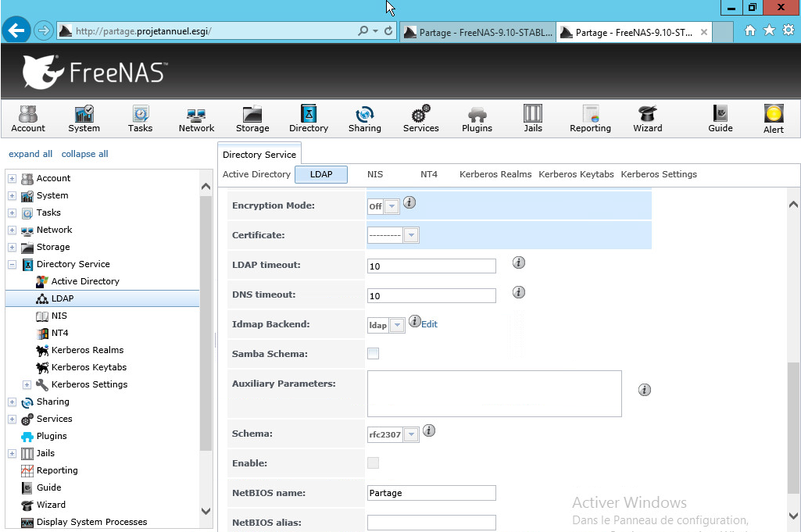Screen dimensions: 801x532
Task: Go back in browser
Action: click(x=16, y=30)
